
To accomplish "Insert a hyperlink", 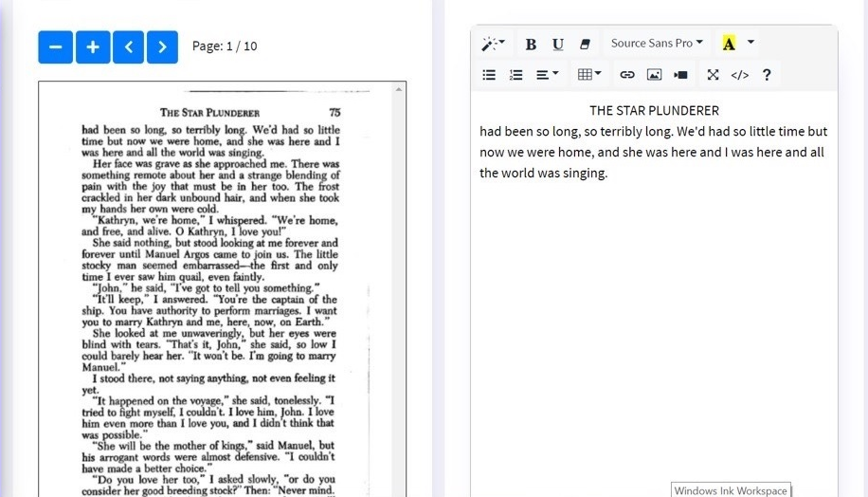I will [x=626, y=75].
